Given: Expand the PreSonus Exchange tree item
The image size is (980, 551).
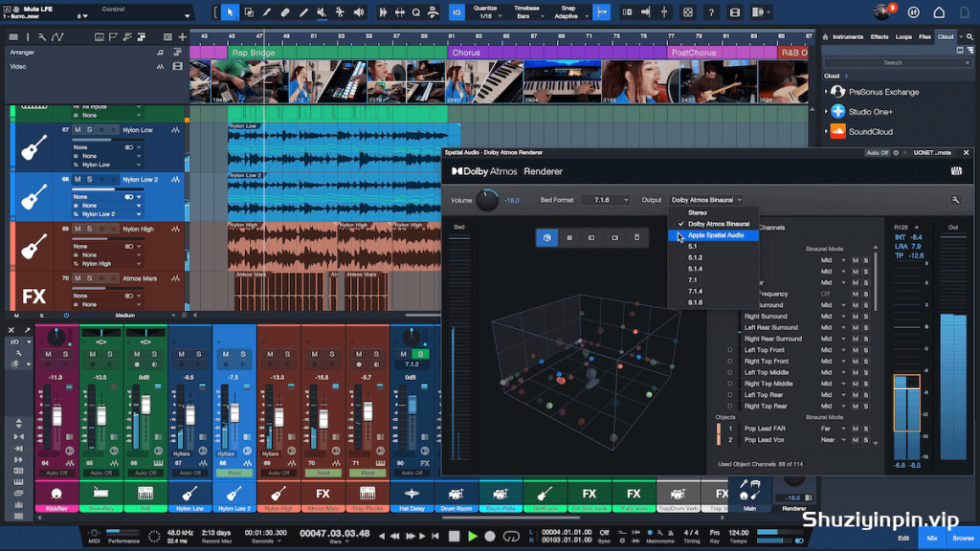Looking at the screenshot, I should (826, 92).
